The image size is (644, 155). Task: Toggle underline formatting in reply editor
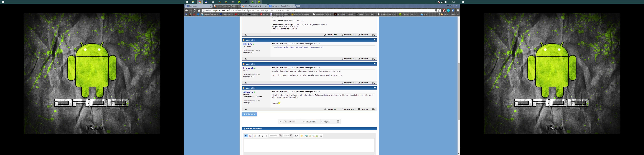tap(266, 136)
